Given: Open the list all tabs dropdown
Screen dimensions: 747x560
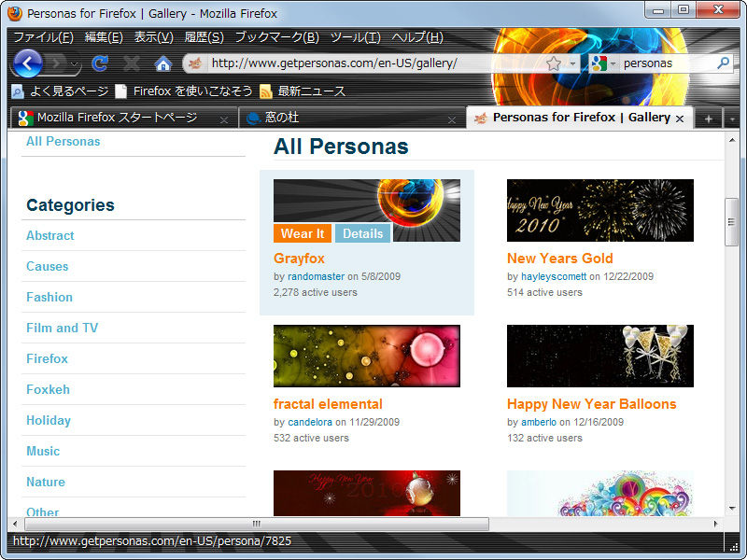Looking at the screenshot, I should [732, 119].
